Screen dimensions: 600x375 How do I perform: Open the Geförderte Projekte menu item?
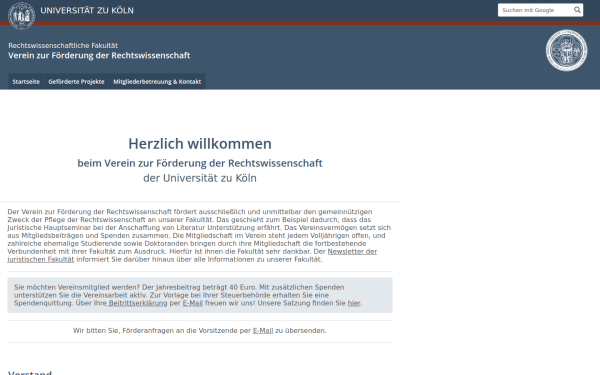pyautogui.click(x=77, y=82)
